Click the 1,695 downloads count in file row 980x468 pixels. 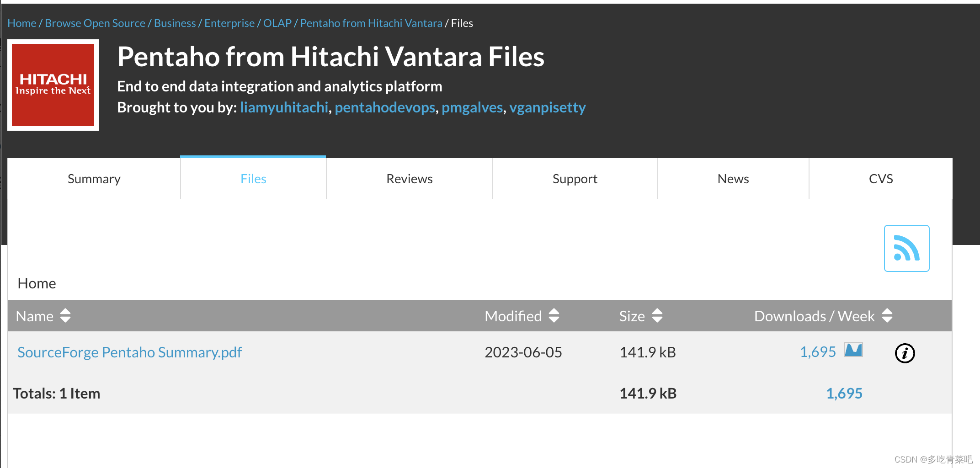[818, 352]
